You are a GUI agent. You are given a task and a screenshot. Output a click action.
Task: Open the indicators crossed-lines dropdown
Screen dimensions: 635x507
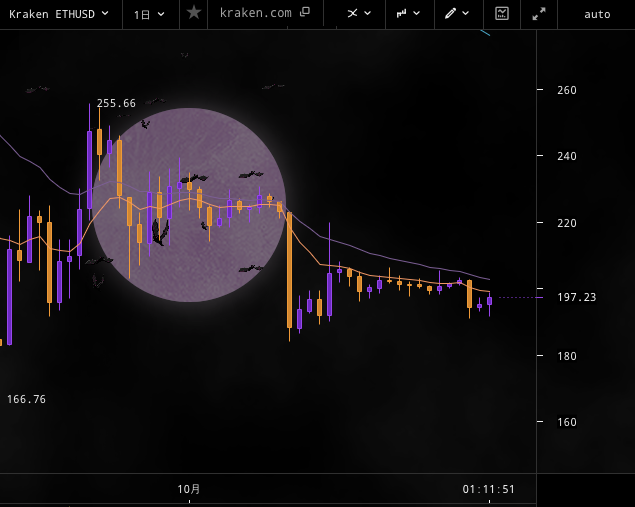[x=359, y=13]
